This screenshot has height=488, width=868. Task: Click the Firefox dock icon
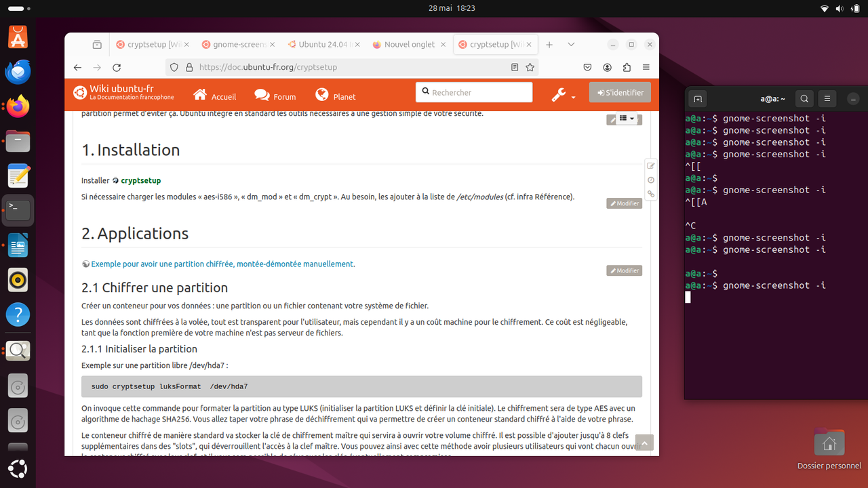click(18, 106)
